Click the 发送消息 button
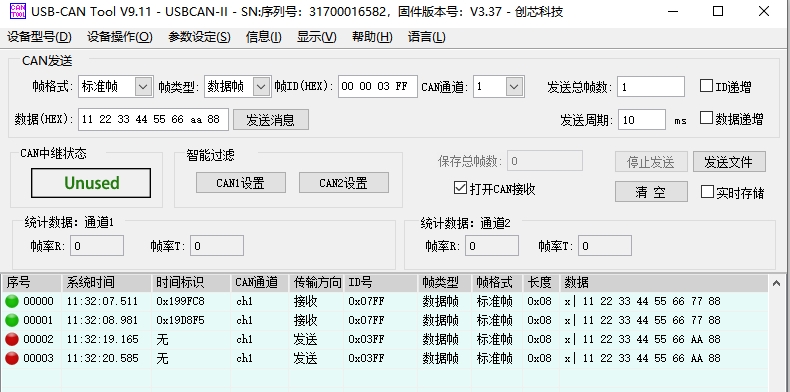The width and height of the screenshot is (790, 392). tap(271, 120)
